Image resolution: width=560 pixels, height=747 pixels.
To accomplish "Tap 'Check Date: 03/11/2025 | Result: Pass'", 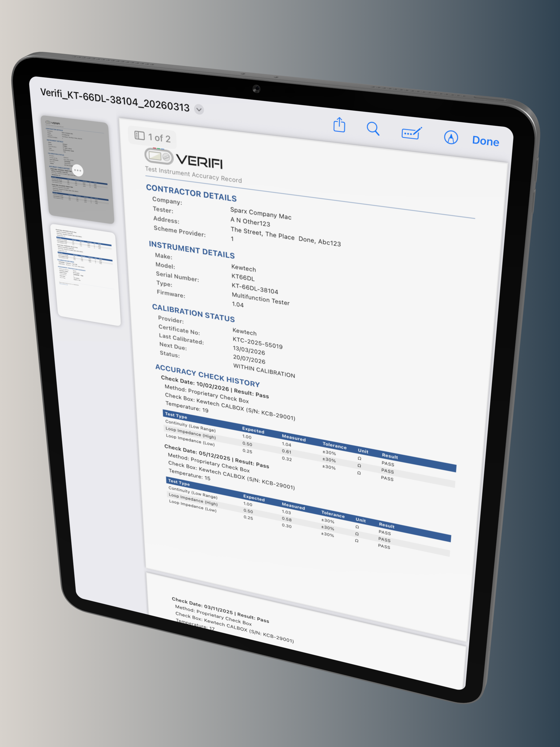I will [x=220, y=609].
